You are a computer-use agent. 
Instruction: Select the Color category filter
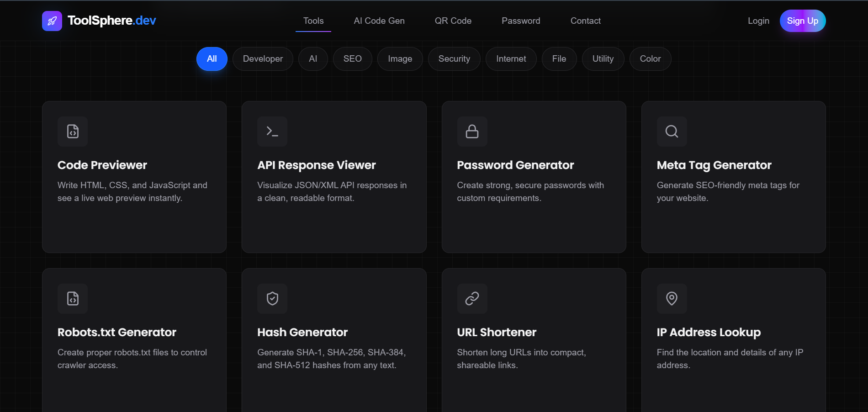coord(650,58)
